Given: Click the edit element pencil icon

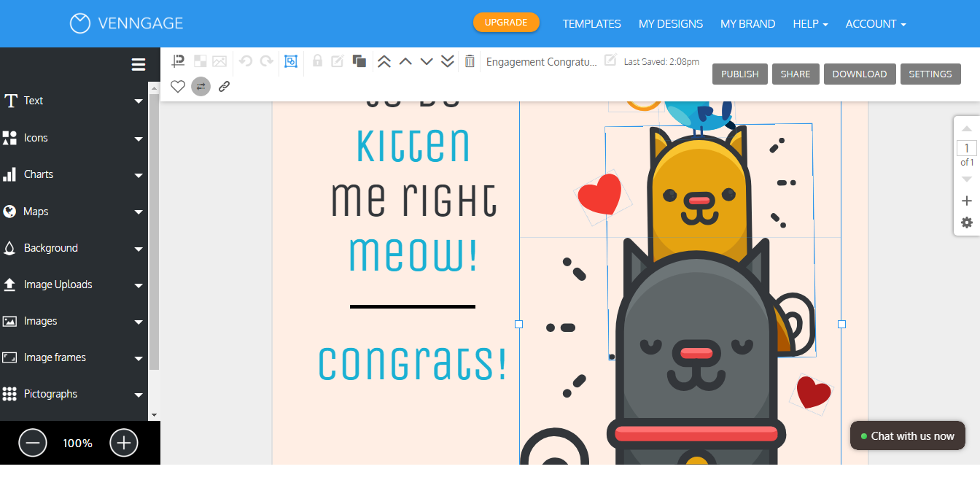Looking at the screenshot, I should [x=338, y=61].
